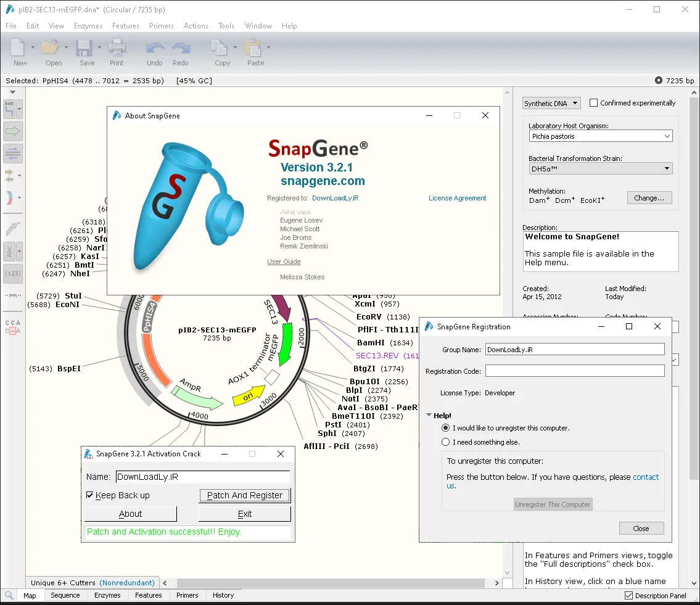The height and width of the screenshot is (605, 700).
Task: Open the File menu
Action: coord(11,26)
